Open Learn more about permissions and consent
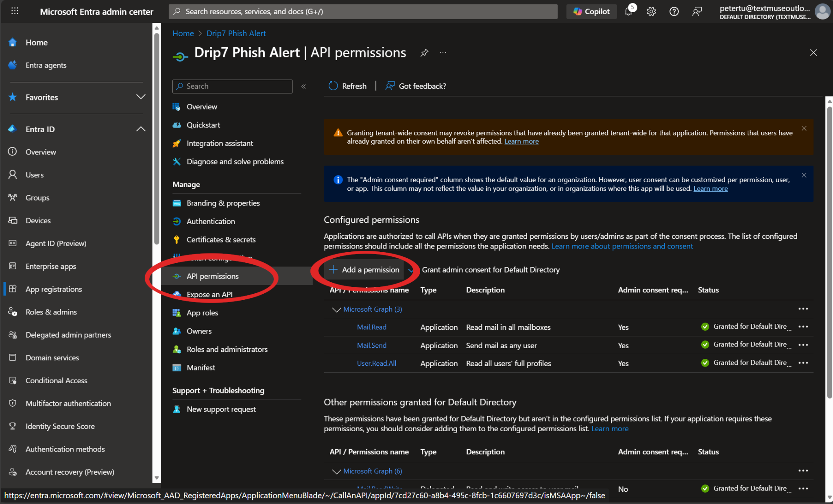 (x=622, y=246)
